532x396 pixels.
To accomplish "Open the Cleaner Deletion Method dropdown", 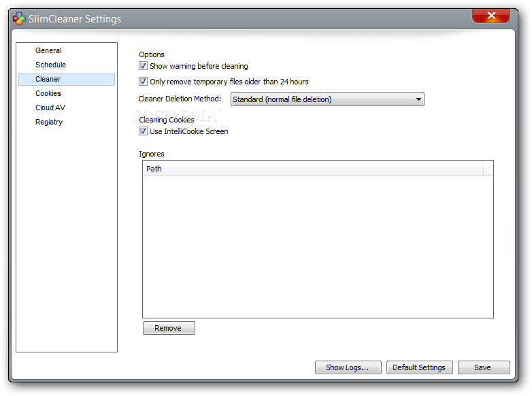I will coord(327,99).
